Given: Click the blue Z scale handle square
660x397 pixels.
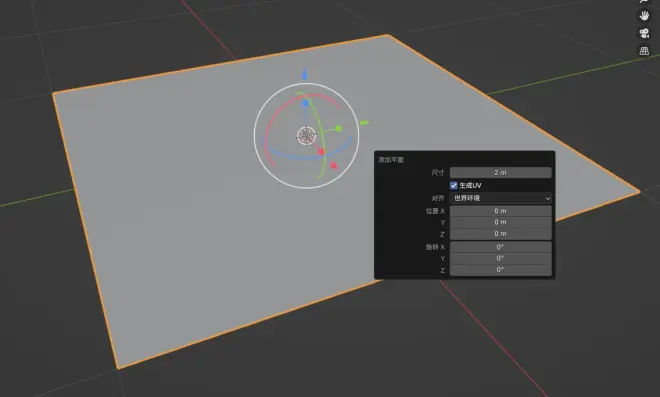Looking at the screenshot, I should click(x=306, y=103).
